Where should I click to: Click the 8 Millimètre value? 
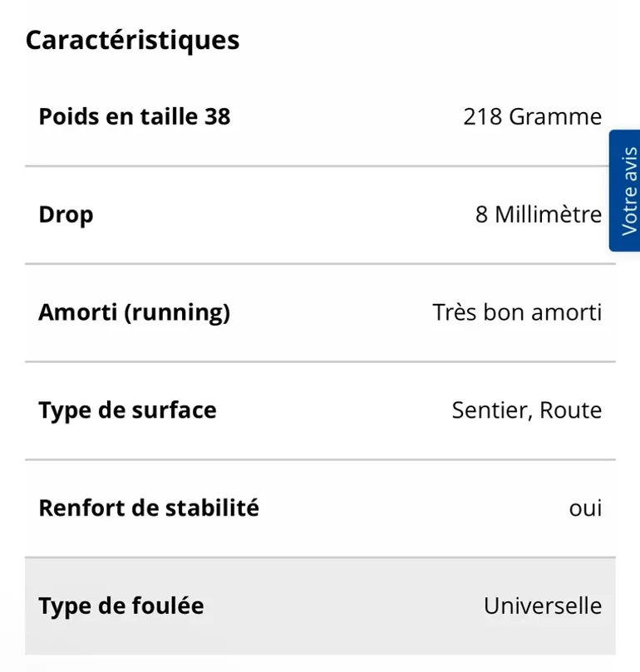[x=539, y=214]
